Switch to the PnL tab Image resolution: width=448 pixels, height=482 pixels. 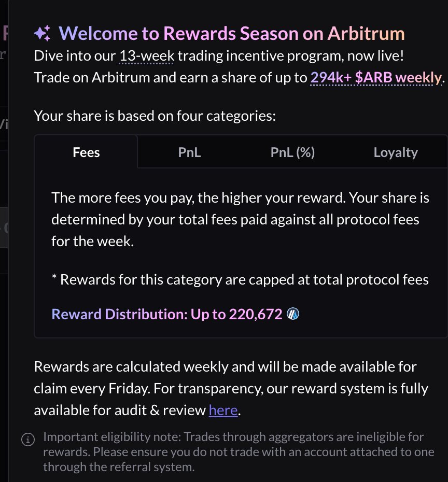click(x=189, y=152)
